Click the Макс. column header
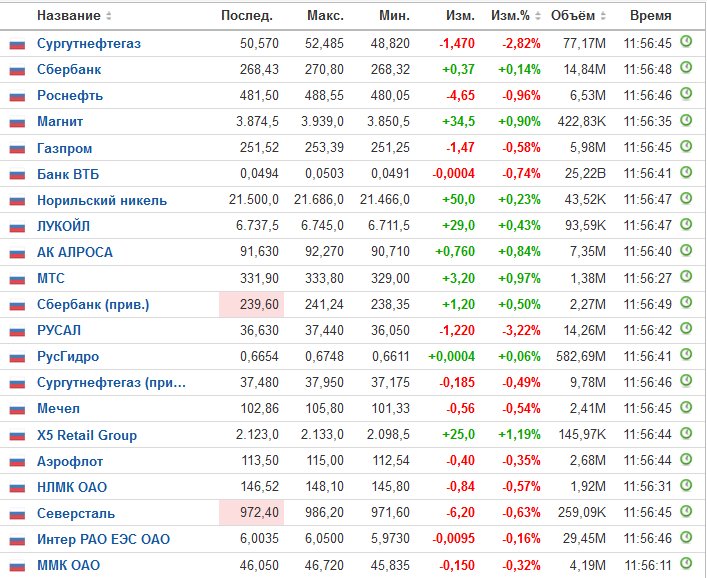The width and height of the screenshot is (707, 578). click(x=326, y=16)
